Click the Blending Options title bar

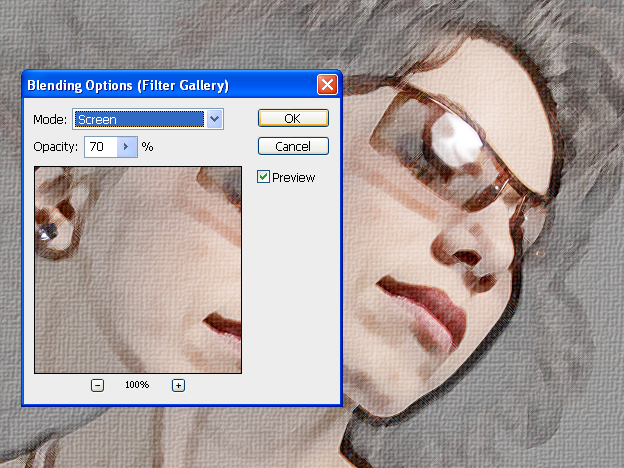point(181,85)
